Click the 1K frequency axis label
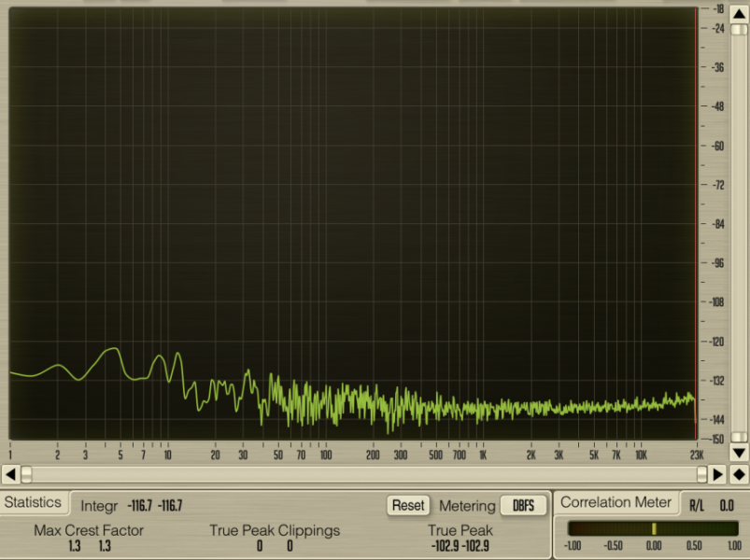The width and height of the screenshot is (750, 560). 483,455
